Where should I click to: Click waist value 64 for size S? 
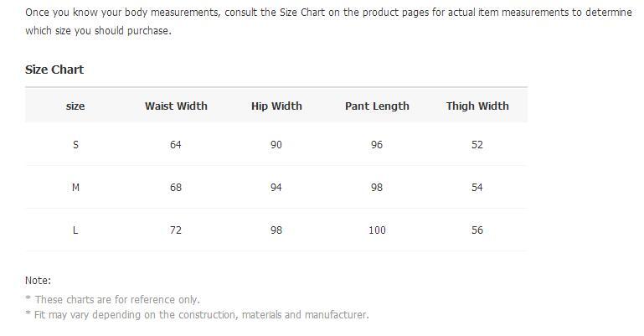click(x=175, y=145)
